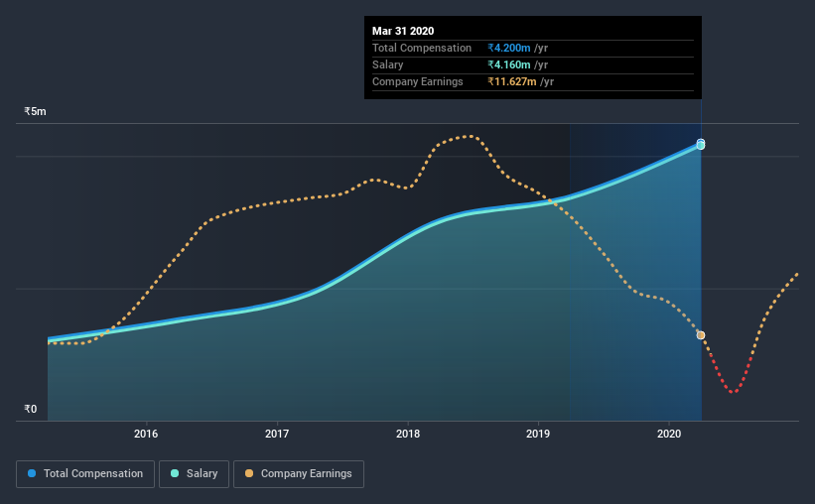Toggle the Total Compensation legend button
This screenshot has width=815, height=504.
(85, 474)
